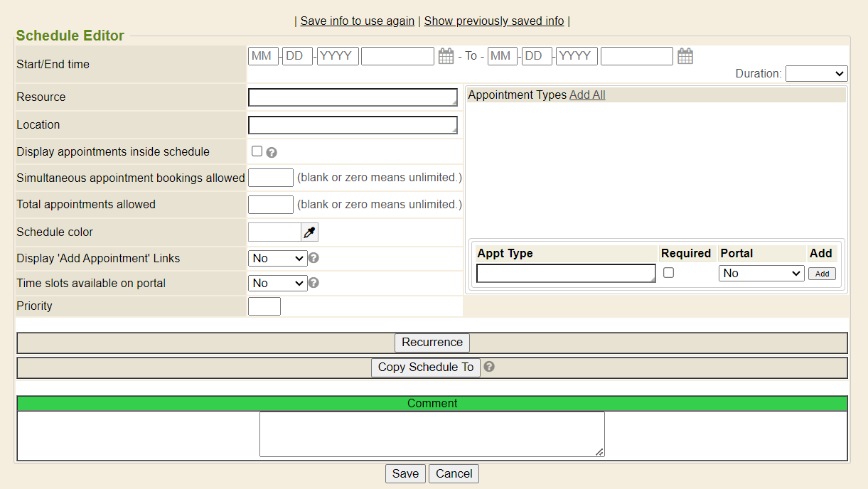Viewport: 868px width, 489px height.
Task: Click the Add All appointment types link
Action: tap(587, 95)
